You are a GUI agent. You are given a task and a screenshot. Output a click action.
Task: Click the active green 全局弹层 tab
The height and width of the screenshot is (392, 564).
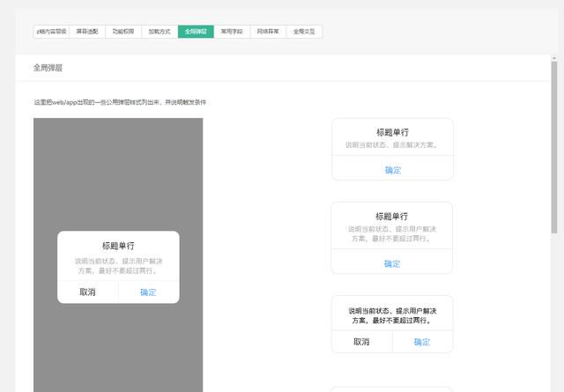coord(196,32)
